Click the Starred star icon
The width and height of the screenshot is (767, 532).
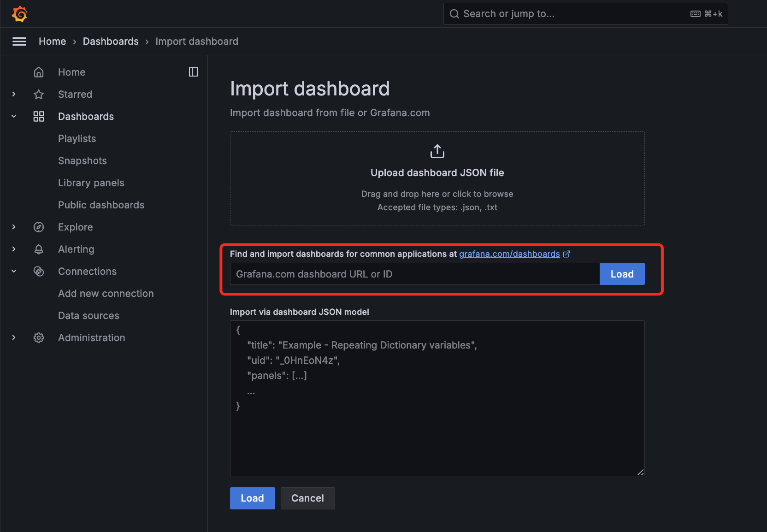click(x=39, y=95)
